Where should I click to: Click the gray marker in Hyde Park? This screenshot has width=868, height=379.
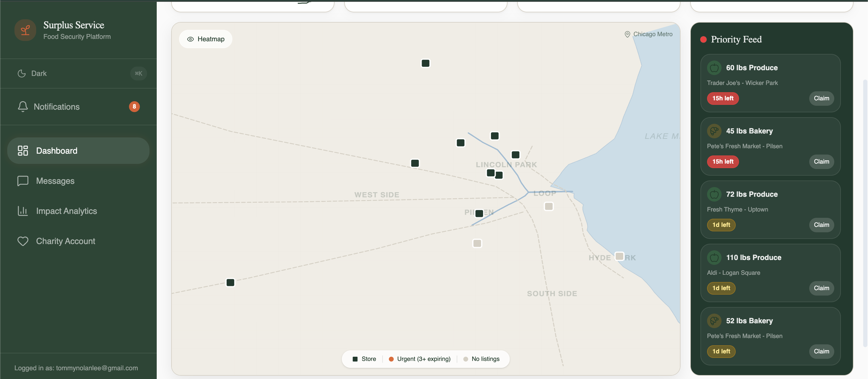click(619, 256)
